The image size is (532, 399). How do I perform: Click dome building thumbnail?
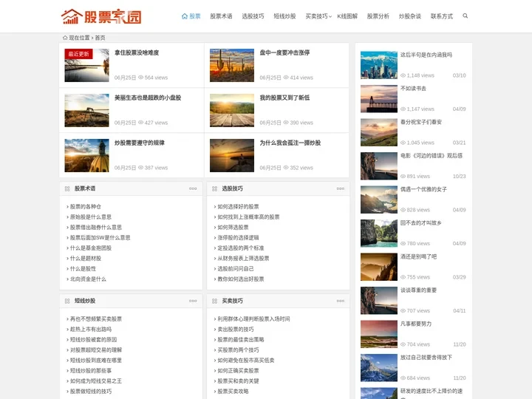tap(87, 155)
